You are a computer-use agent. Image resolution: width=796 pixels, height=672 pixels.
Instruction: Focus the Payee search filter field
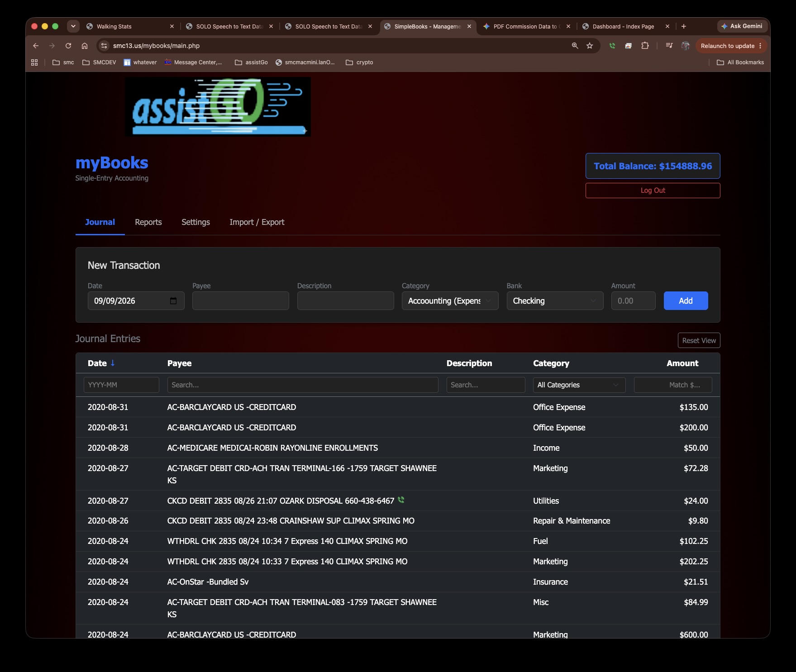point(303,385)
